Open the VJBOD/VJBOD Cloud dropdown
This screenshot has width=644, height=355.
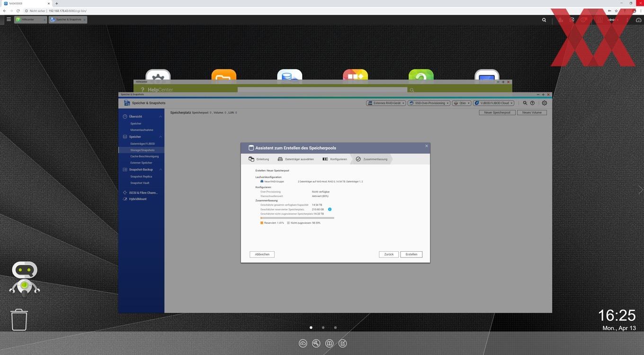[x=494, y=103]
